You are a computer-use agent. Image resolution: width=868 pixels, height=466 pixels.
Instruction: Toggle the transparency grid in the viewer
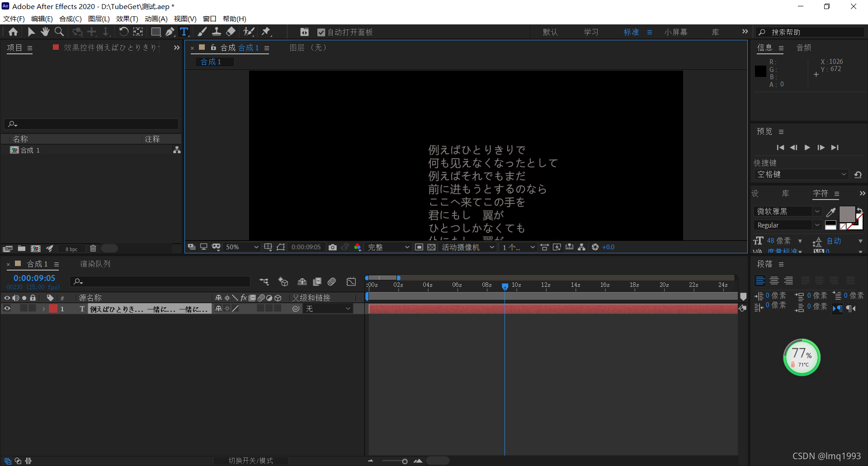432,247
